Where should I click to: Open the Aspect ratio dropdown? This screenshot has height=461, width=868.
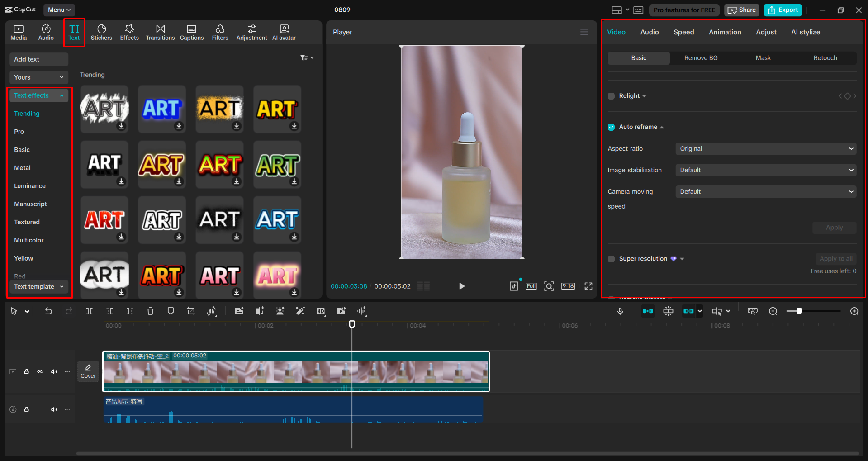tap(765, 148)
